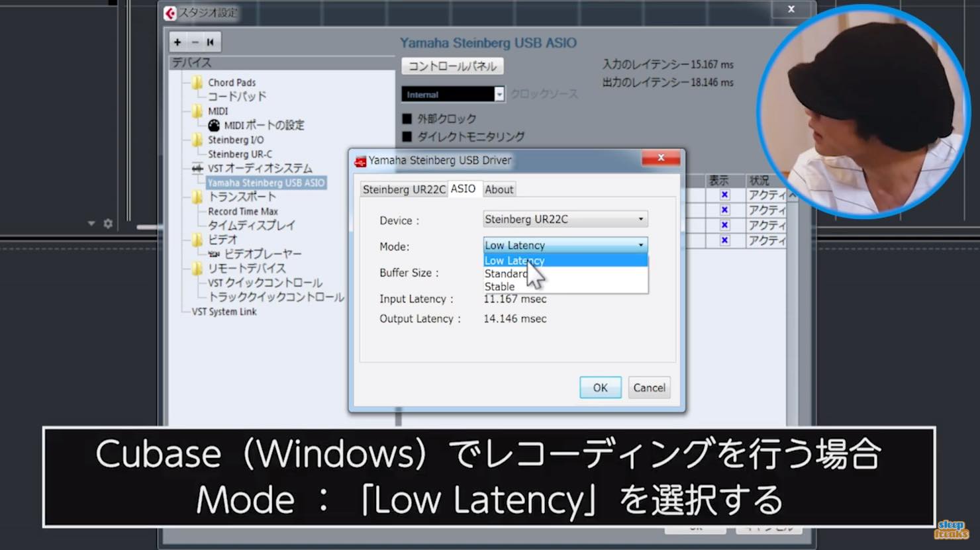Select コードパッド in device tree
The width and height of the screenshot is (980, 550).
(x=237, y=97)
